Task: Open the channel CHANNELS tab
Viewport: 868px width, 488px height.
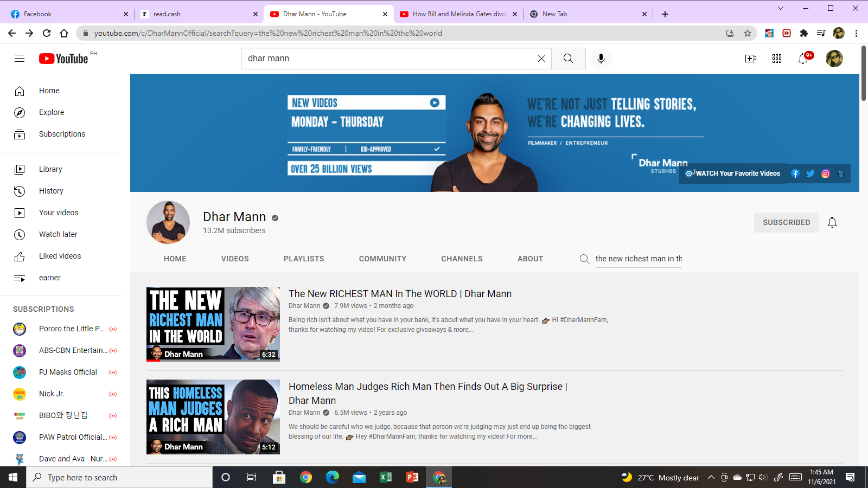Action: tap(462, 259)
